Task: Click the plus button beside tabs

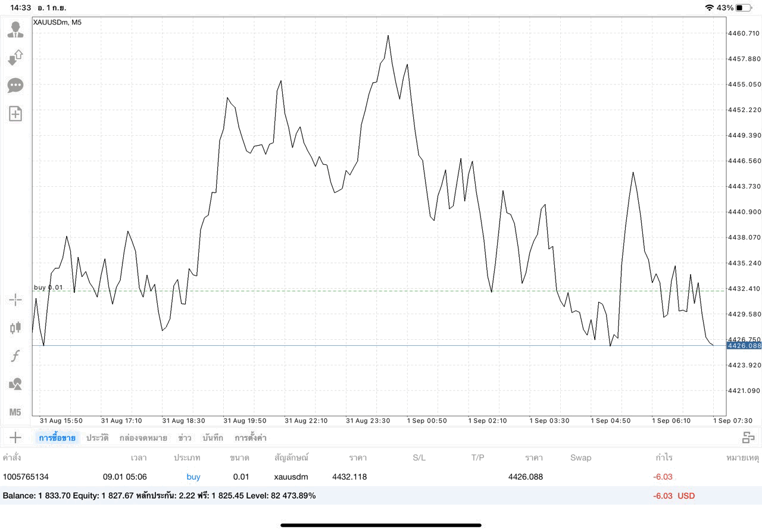Action: point(15,437)
